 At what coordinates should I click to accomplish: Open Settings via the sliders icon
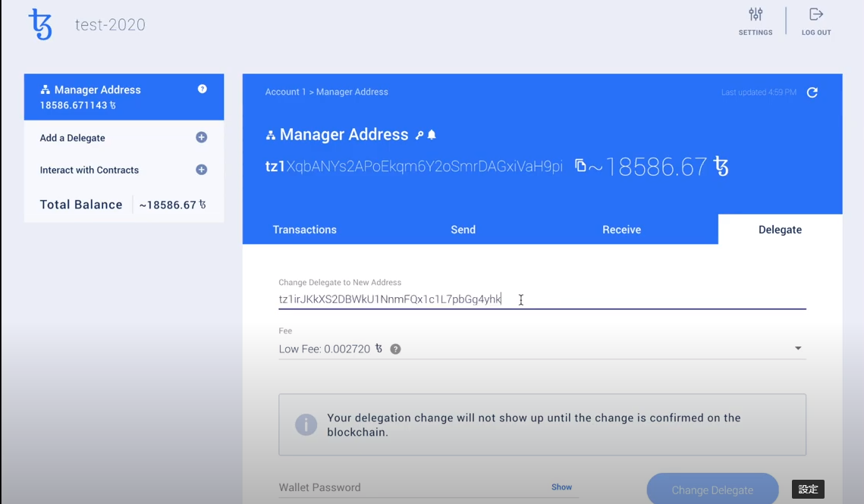click(x=756, y=14)
